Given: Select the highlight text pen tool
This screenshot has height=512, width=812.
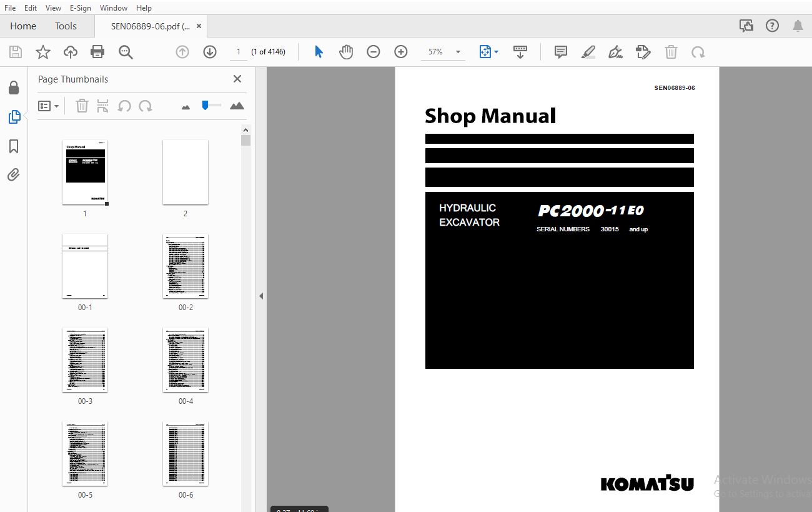Looking at the screenshot, I should [x=588, y=52].
